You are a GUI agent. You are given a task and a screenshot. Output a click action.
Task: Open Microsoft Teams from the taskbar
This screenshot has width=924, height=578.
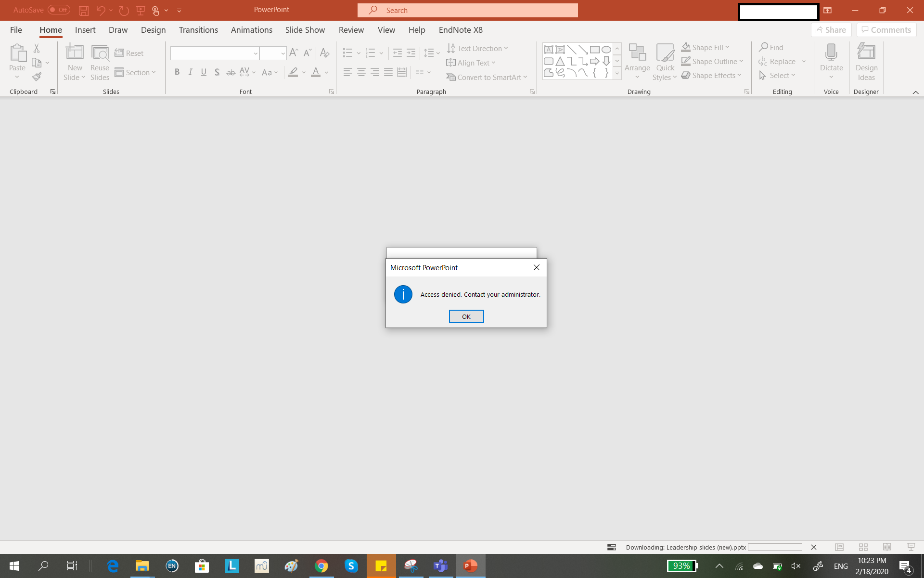pos(440,566)
